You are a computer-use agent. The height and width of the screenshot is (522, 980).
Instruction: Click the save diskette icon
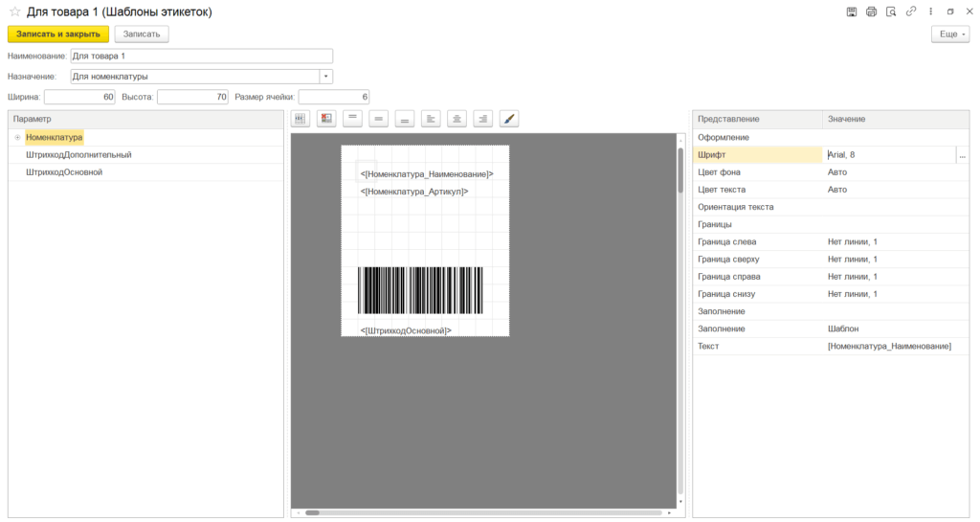852,11
